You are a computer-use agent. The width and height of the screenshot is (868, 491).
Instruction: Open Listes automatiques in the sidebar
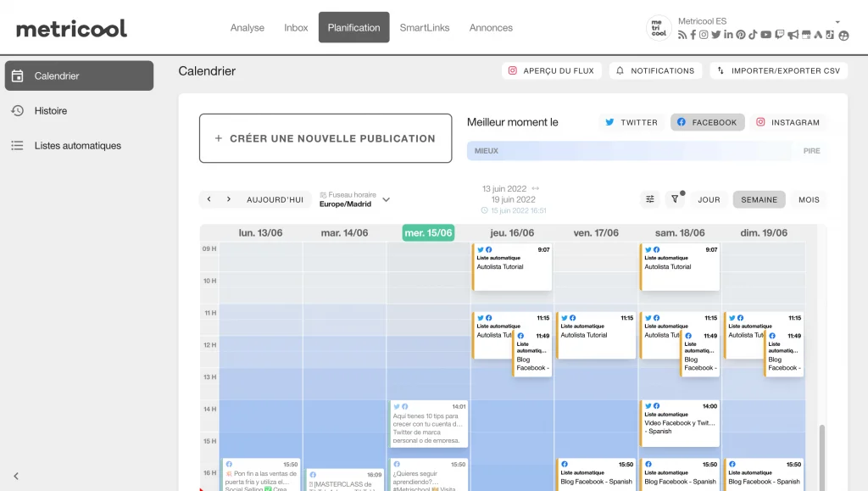(x=79, y=146)
